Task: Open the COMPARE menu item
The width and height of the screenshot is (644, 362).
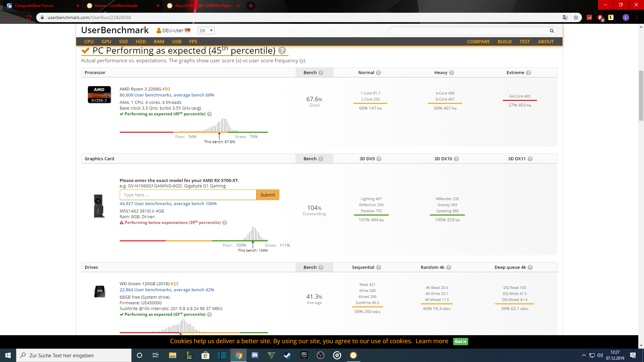Action: click(x=478, y=42)
